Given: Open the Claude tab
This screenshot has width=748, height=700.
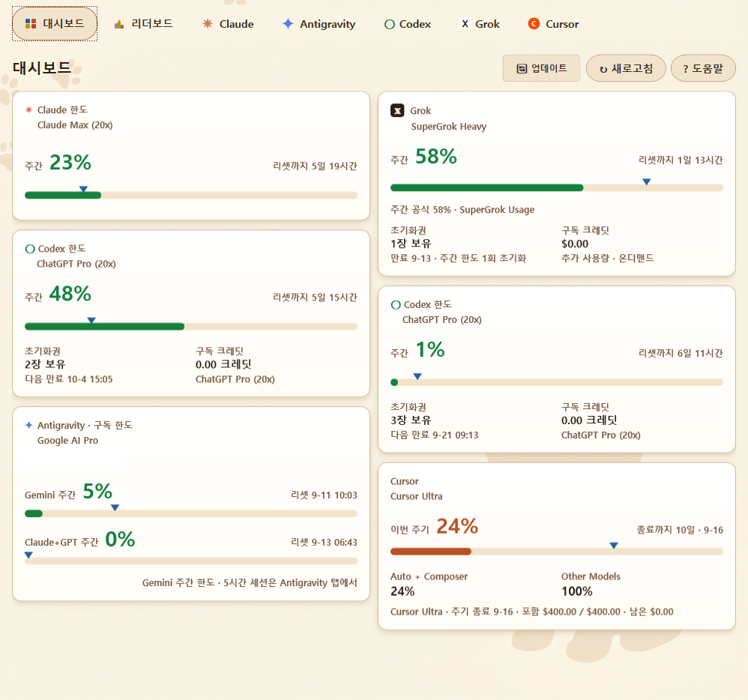Looking at the screenshot, I should tap(228, 24).
